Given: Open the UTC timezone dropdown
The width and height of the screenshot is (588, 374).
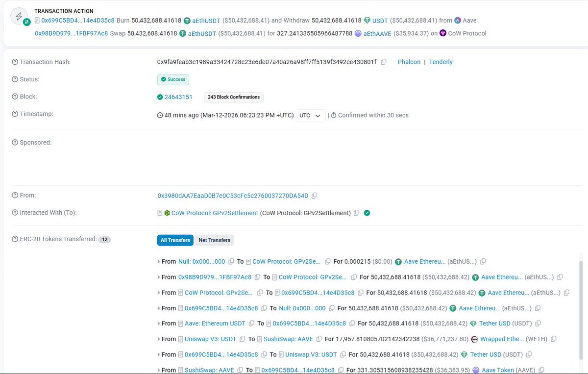Looking at the screenshot, I should 310,115.
